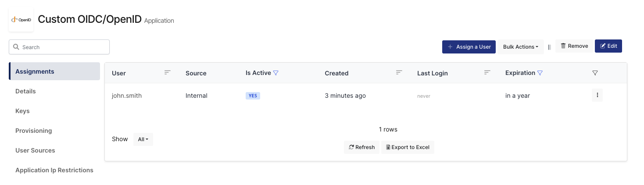
Task: Click the Created column sort icon
Action: [399, 73]
